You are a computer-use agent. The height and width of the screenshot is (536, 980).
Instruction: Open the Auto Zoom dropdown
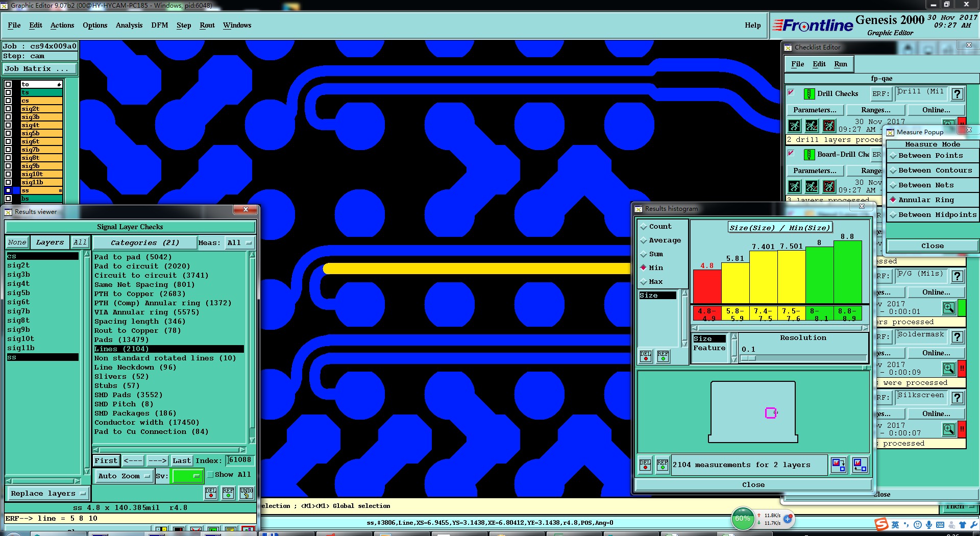click(124, 476)
